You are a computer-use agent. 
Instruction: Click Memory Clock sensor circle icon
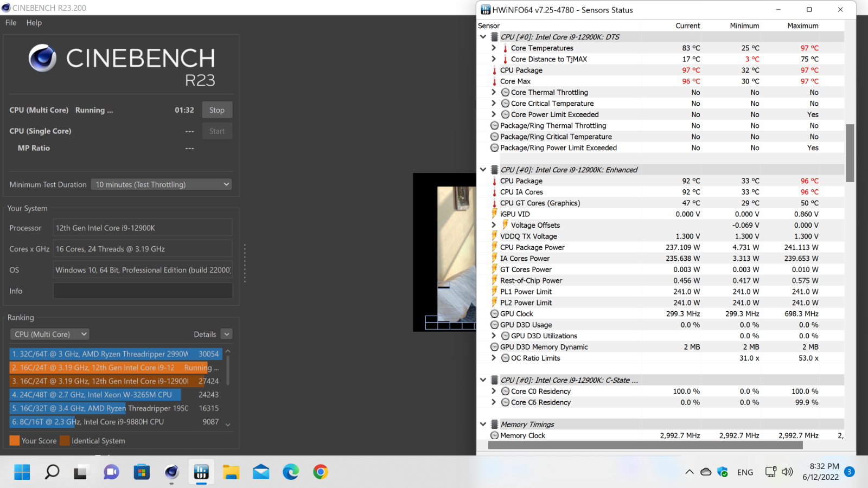(494, 435)
